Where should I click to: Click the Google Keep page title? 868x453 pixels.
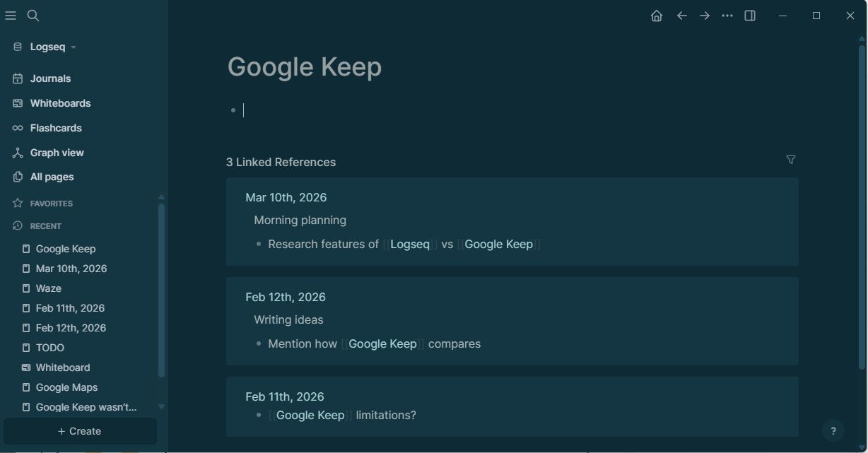[305, 66]
